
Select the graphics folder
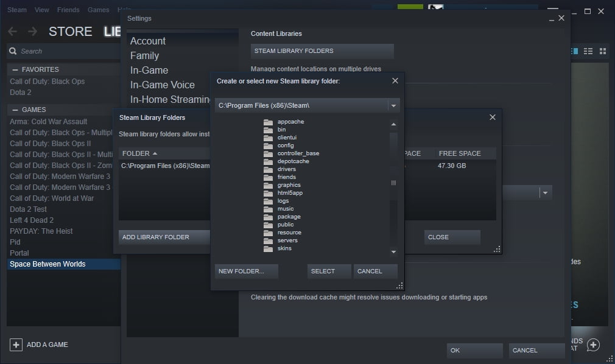coord(289,185)
